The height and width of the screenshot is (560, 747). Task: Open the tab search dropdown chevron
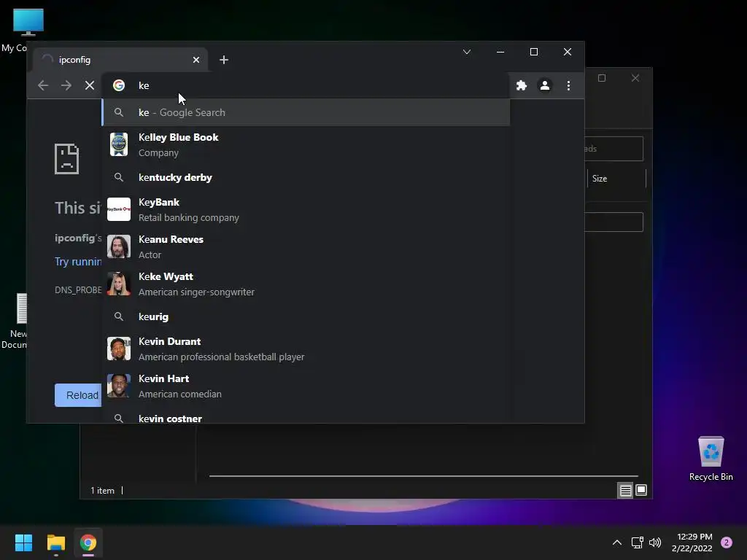(467, 52)
